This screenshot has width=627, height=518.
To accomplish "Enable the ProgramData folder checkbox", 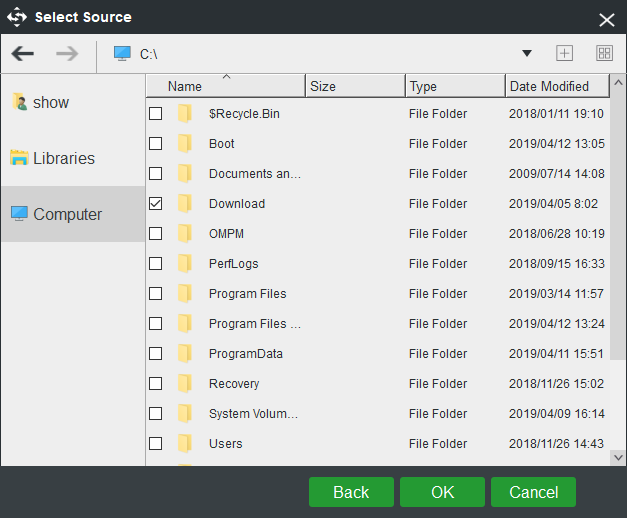I will coord(156,354).
